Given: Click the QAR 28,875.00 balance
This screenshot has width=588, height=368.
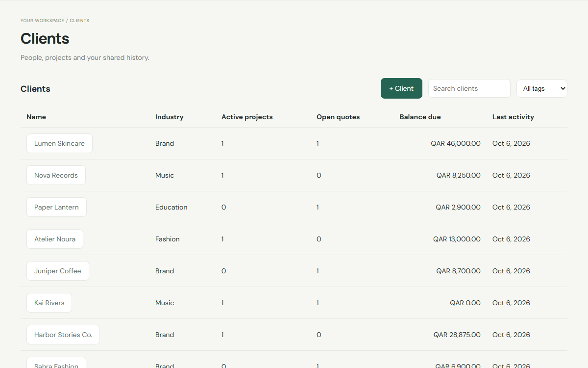Looking at the screenshot, I should (x=457, y=335).
